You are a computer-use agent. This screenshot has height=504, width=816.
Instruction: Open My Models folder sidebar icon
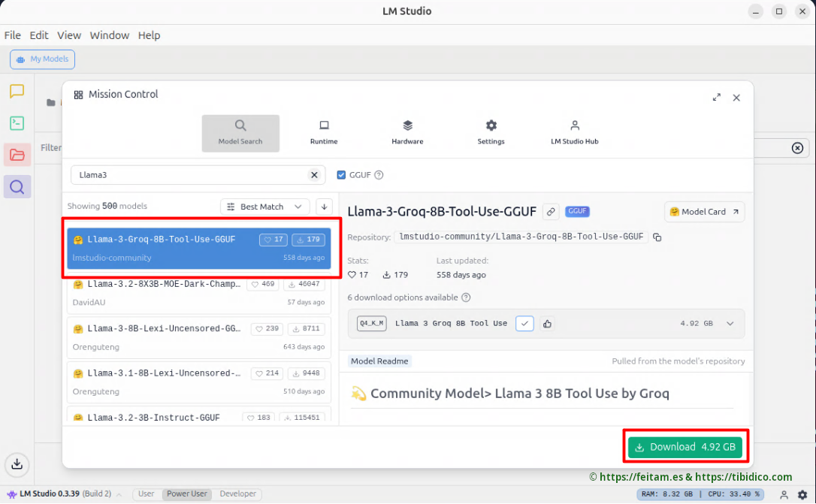17,155
